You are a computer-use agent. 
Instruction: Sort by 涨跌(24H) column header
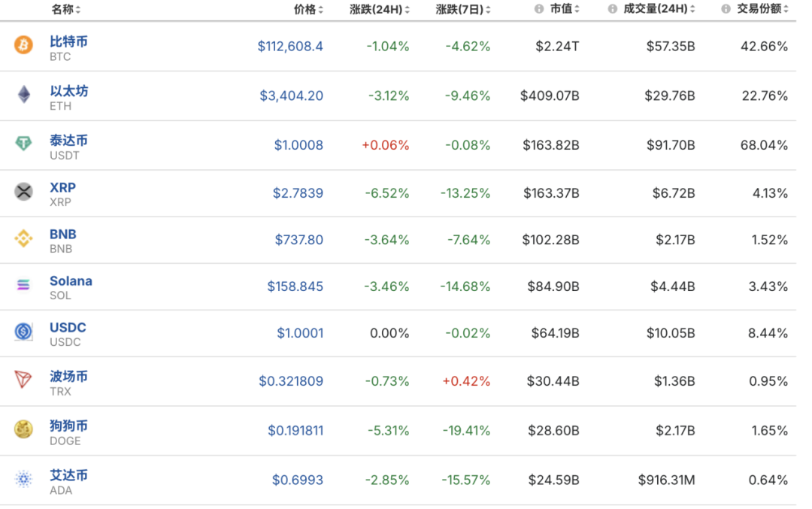coord(380,10)
